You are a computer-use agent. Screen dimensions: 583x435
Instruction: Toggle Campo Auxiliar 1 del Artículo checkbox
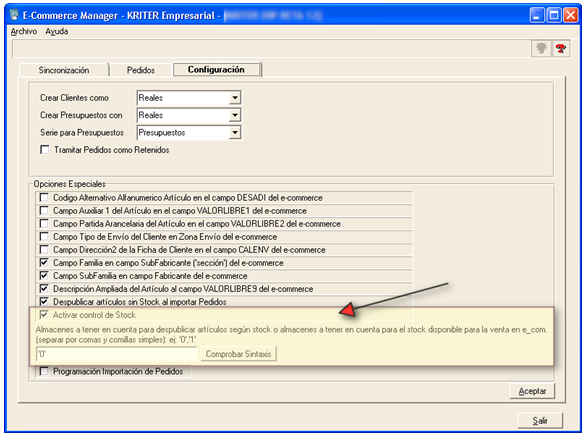coord(44,211)
